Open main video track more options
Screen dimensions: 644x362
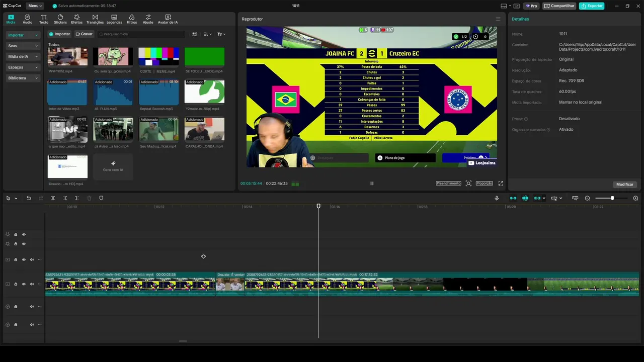40,284
